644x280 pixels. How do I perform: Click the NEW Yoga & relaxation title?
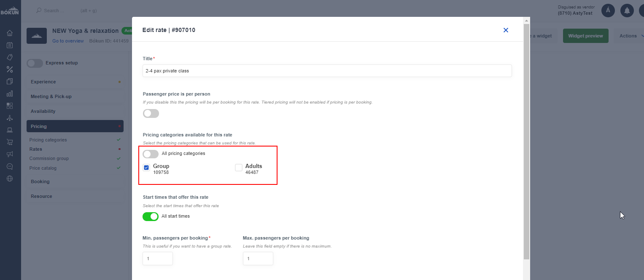pyautogui.click(x=85, y=31)
